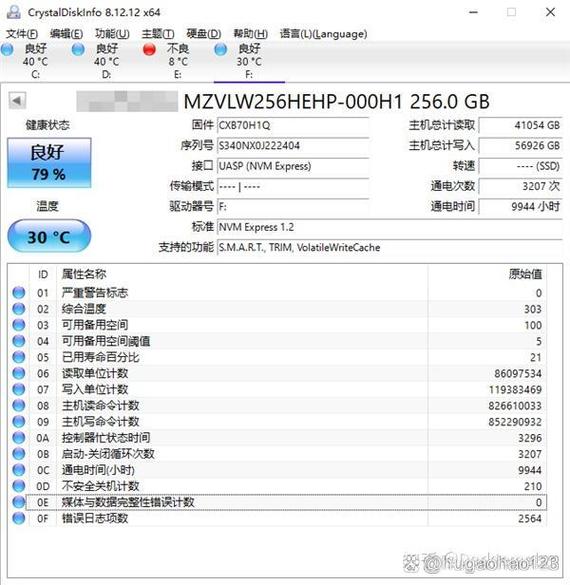Click the drive model title MZVLW256HEHP-000H1 256.0 GB

click(x=336, y=101)
